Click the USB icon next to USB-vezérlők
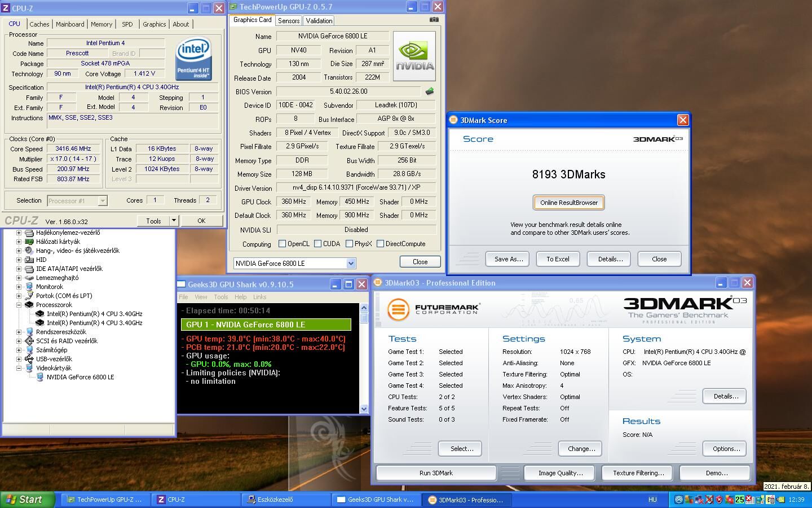The width and height of the screenshot is (812, 508). 29,359
